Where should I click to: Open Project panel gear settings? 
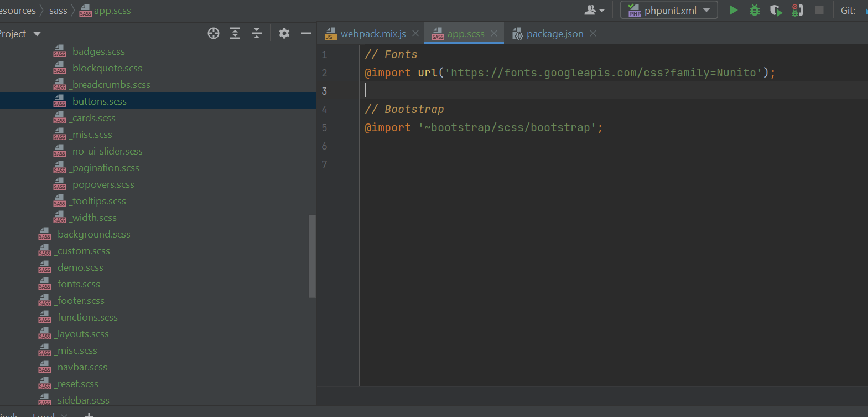284,34
